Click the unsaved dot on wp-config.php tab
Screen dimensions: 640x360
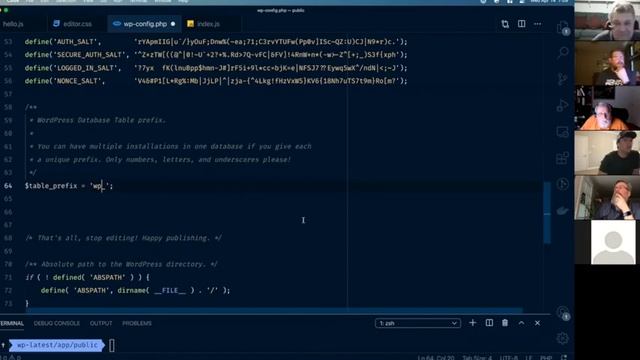pos(173,24)
